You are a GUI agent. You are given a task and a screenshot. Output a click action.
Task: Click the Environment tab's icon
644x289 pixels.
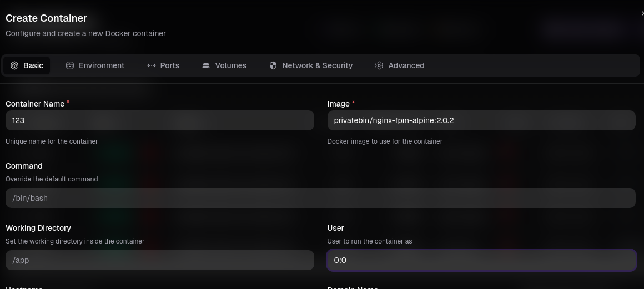click(x=70, y=65)
